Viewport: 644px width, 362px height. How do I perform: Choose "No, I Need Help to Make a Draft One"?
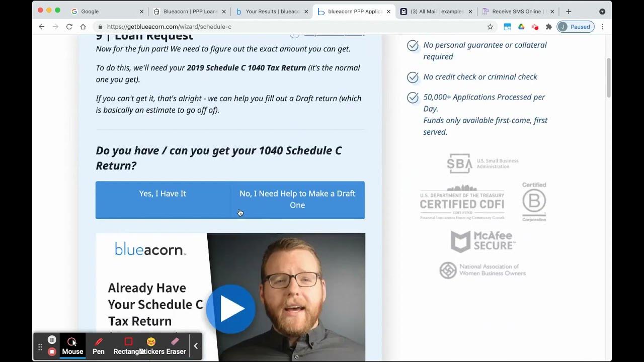297,200
